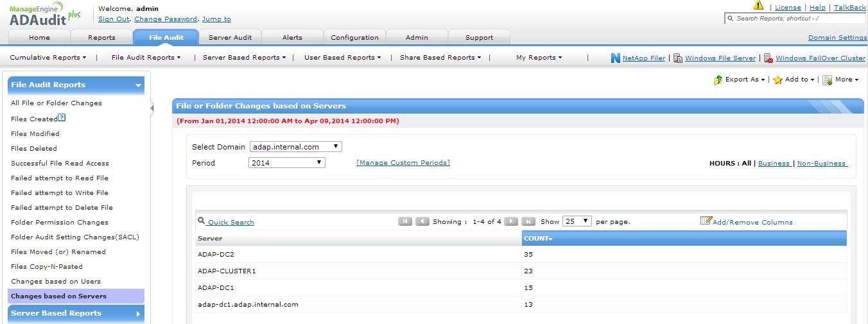Screen dimensions: 868x324
Task: Filter by Business hours
Action: coord(774,164)
